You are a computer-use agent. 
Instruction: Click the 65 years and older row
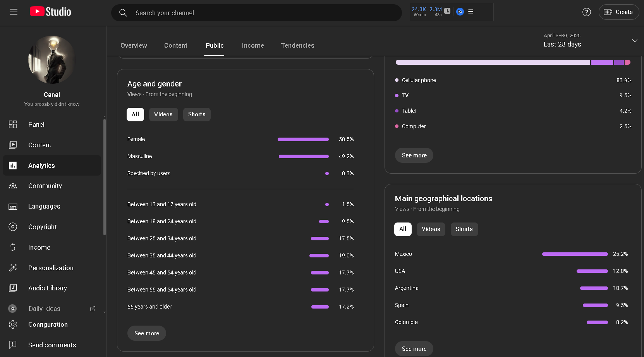coord(240,307)
